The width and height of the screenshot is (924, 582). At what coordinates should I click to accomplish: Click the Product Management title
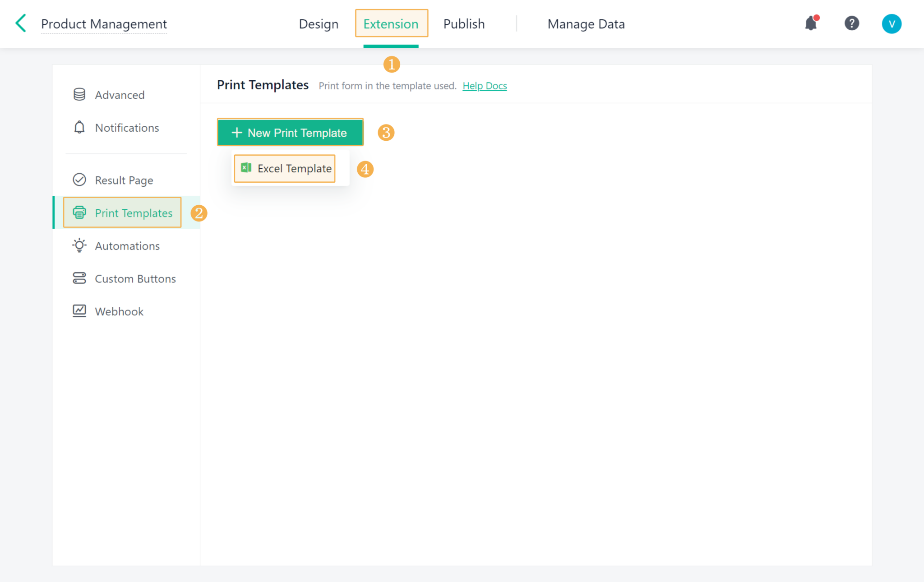pyautogui.click(x=104, y=23)
